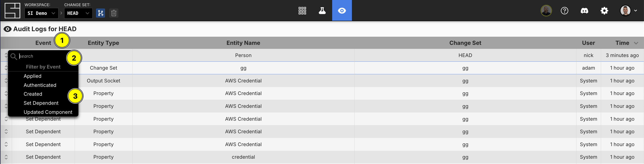Select the eye audit view toggle
Viewport: 644px width, 164px height.
pos(342,10)
